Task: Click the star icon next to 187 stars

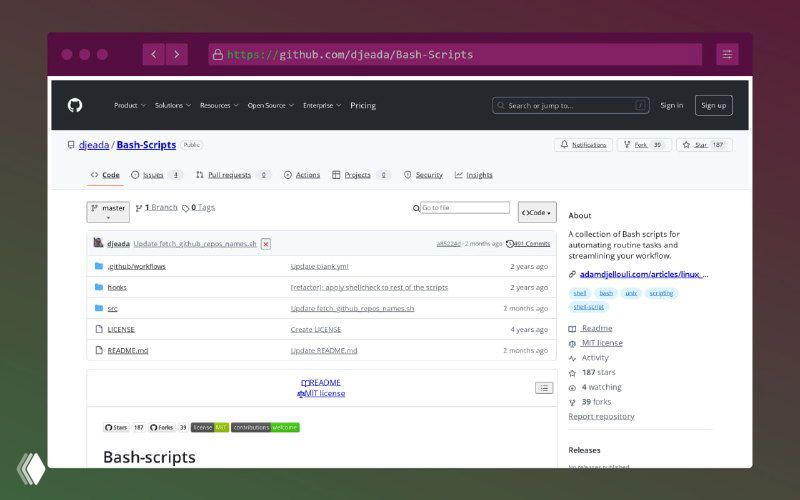Action: (572, 373)
